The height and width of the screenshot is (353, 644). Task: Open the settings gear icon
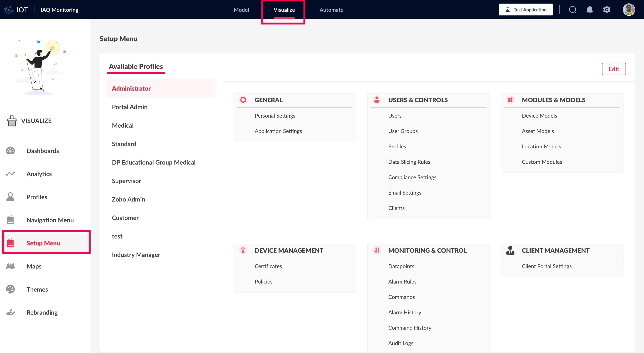(606, 10)
